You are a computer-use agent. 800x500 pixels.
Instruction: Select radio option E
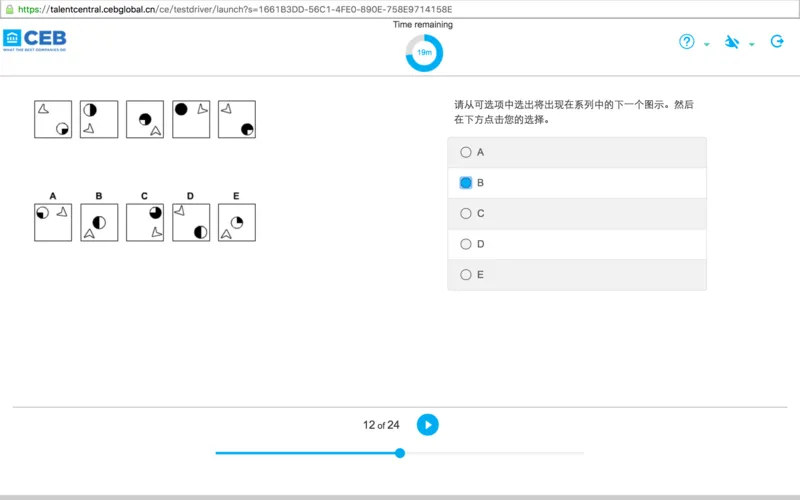[x=465, y=274]
